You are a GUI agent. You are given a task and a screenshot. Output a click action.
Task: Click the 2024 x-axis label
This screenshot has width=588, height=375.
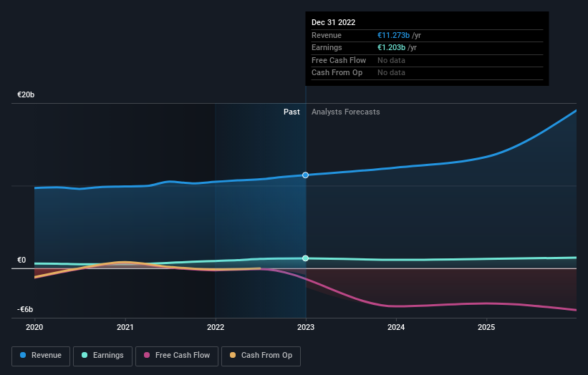tap(396, 327)
